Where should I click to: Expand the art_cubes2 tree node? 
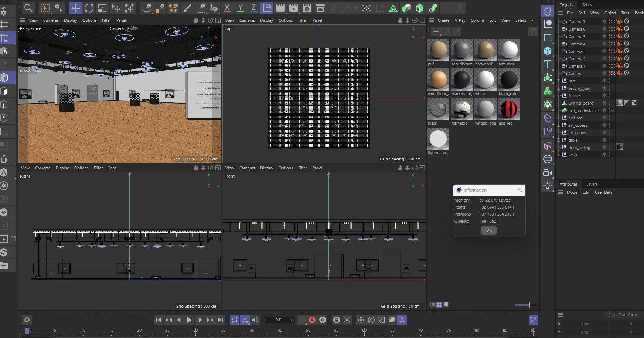(559, 125)
